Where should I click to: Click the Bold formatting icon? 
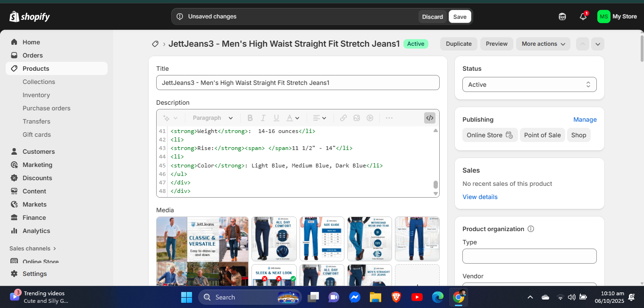click(250, 118)
